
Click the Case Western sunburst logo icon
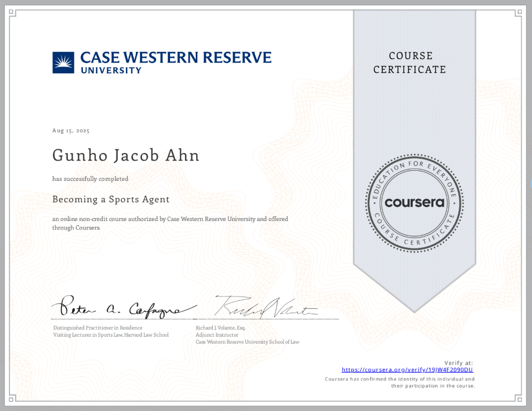point(63,63)
